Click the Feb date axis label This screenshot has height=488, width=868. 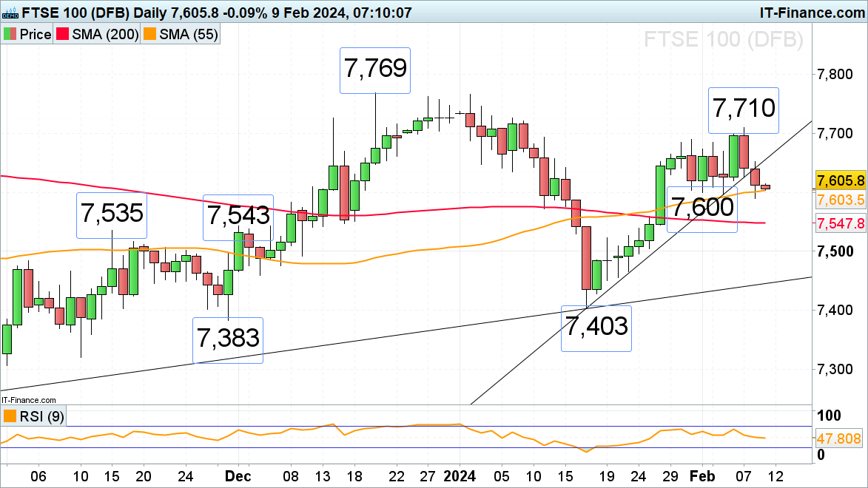(702, 476)
